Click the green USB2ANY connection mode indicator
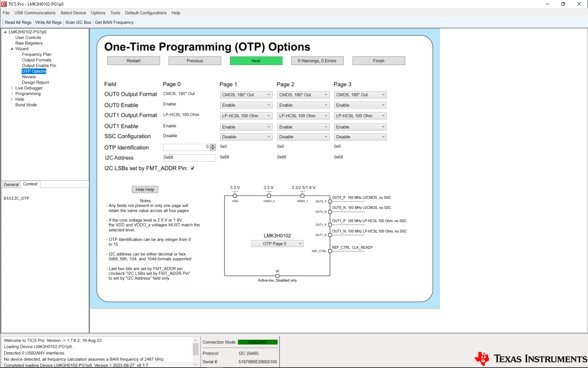 [258, 342]
